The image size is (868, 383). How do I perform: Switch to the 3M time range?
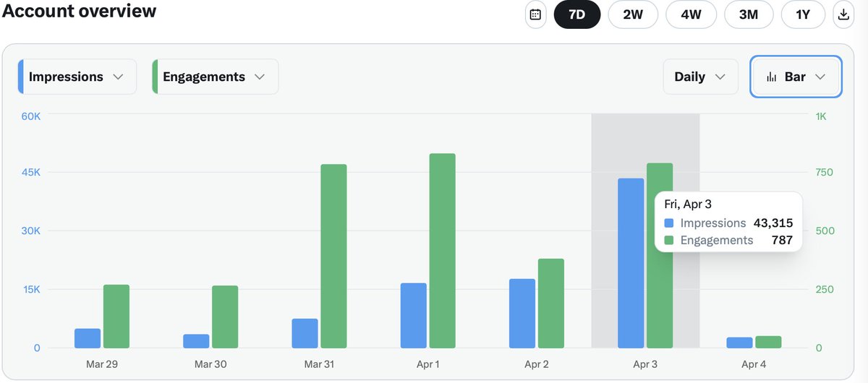(749, 14)
